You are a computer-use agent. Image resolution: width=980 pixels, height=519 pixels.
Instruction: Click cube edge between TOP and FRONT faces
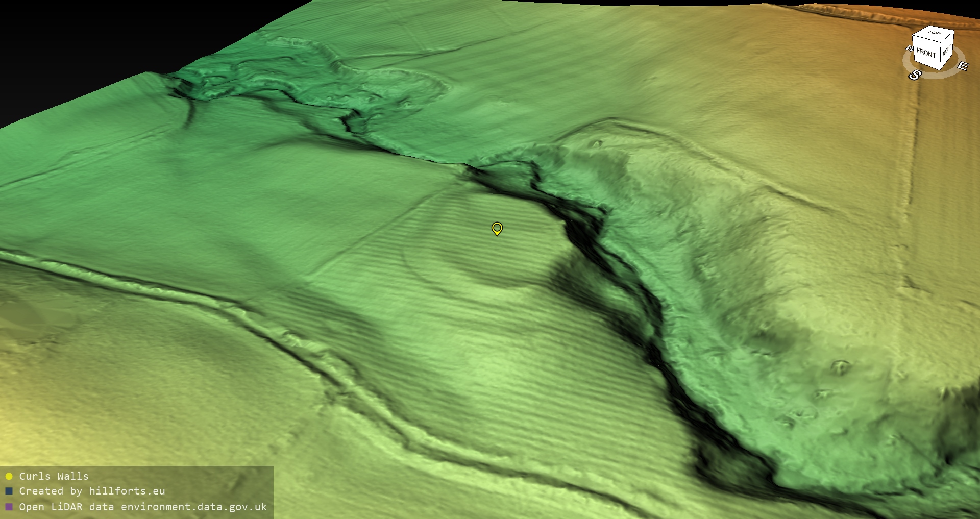coord(927,38)
